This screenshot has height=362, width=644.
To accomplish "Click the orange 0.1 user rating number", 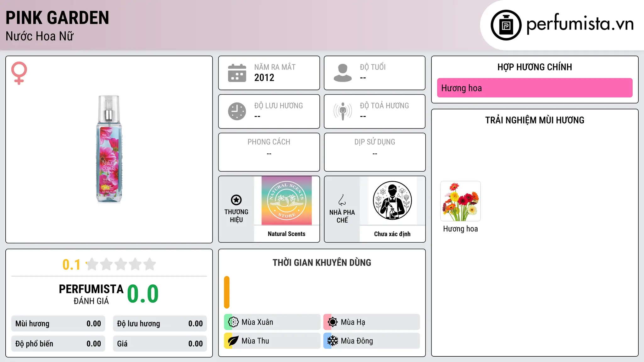I will click(71, 265).
